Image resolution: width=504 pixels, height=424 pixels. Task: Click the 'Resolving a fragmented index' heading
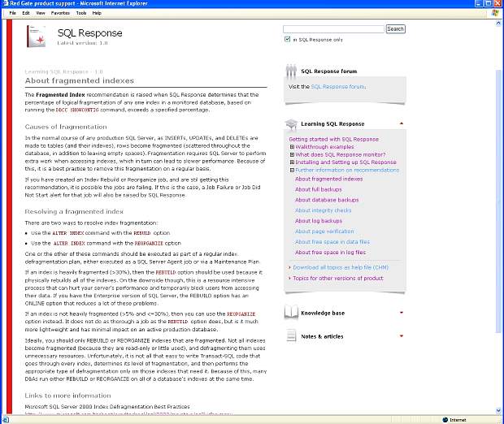tap(74, 212)
